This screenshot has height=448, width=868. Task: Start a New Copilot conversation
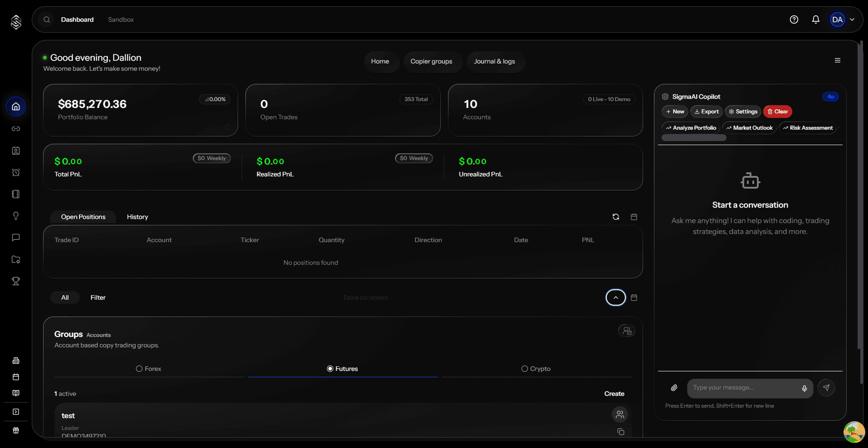tap(675, 112)
